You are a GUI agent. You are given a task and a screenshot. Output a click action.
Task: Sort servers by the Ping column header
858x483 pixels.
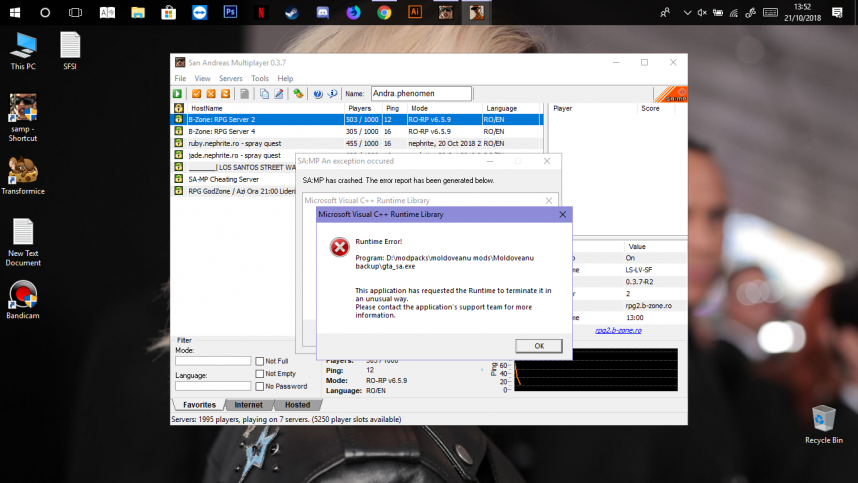(x=395, y=108)
